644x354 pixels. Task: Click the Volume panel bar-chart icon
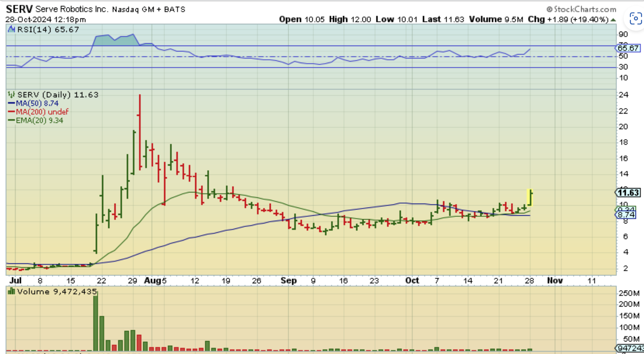[x=12, y=292]
